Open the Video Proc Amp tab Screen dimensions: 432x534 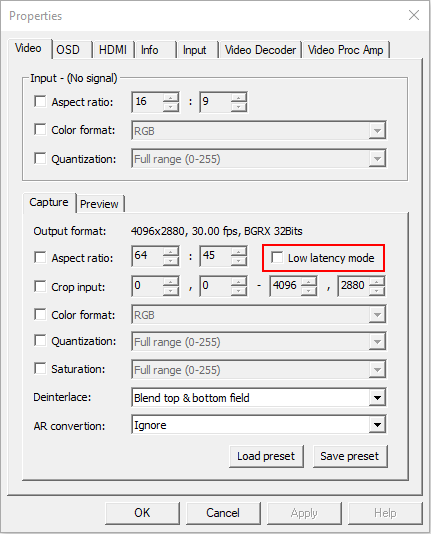coord(345,50)
